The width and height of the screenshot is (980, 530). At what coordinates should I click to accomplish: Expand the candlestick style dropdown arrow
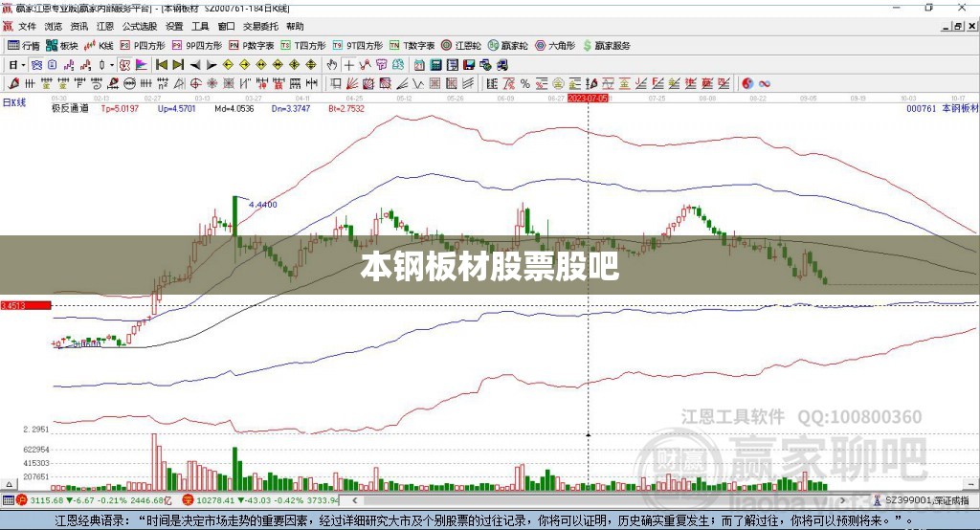pos(112,65)
